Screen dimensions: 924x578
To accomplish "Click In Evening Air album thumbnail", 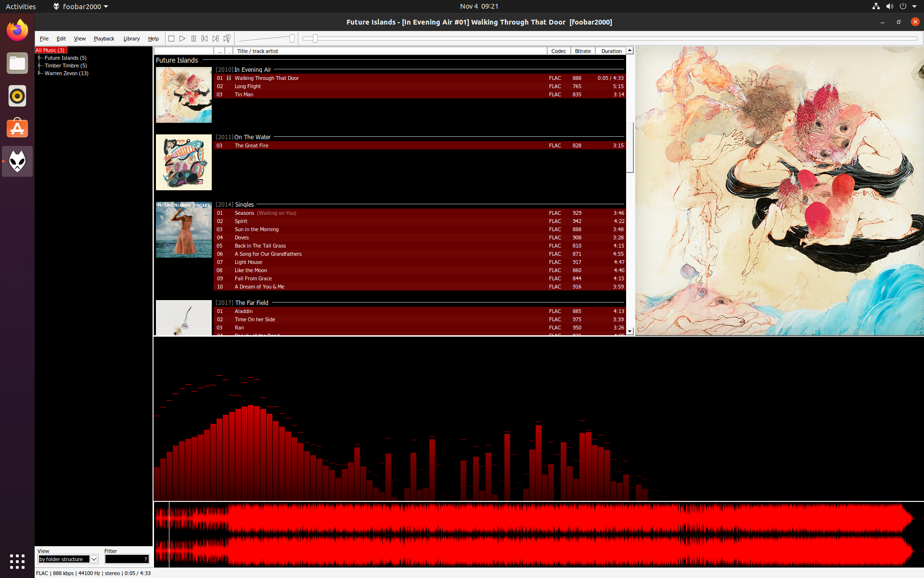I will (x=184, y=95).
